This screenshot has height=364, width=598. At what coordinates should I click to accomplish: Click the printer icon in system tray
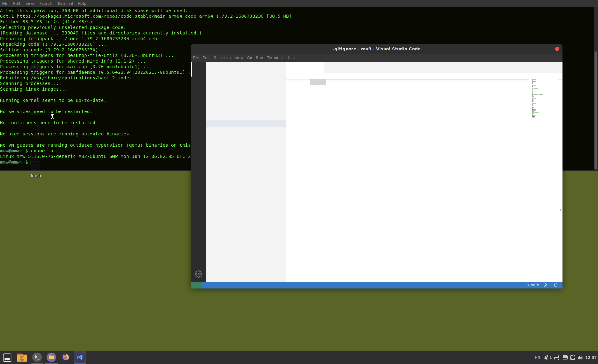pos(557,357)
